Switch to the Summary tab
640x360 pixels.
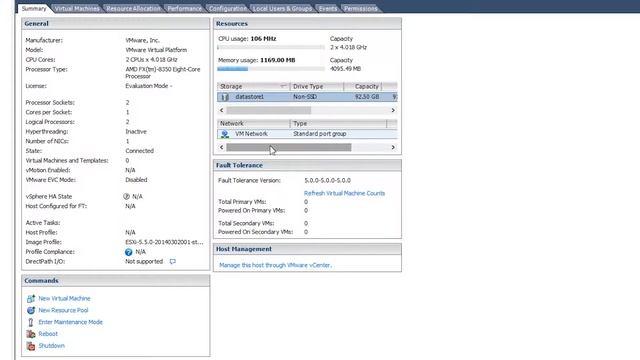tap(34, 8)
